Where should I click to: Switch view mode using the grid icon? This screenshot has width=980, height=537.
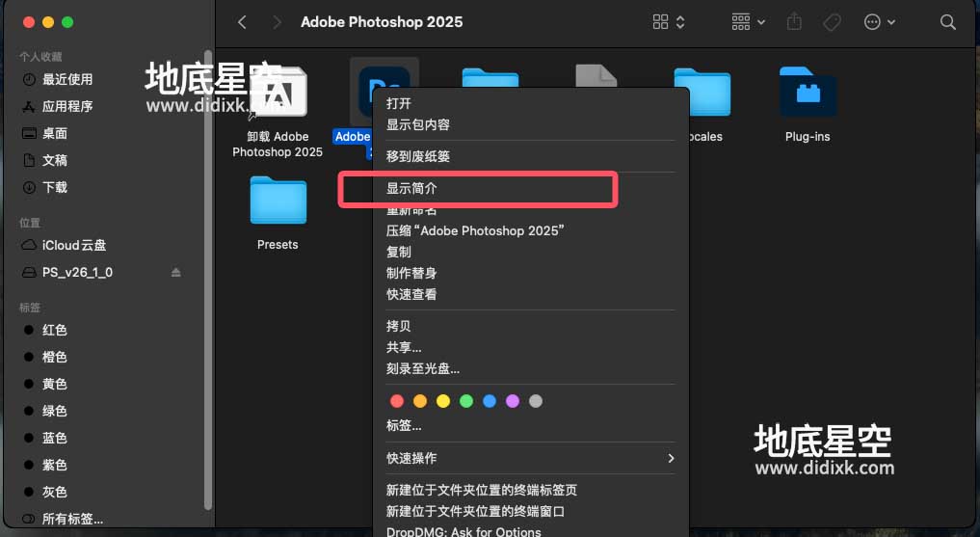pos(661,22)
